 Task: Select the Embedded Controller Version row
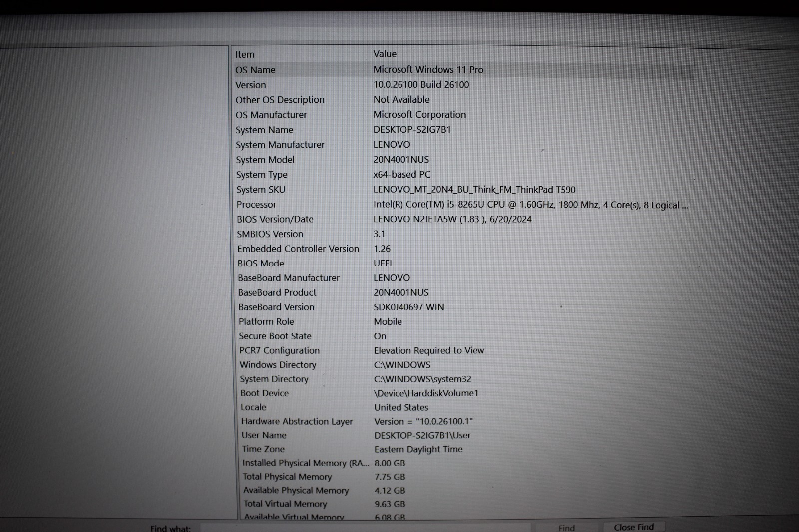[x=464, y=249]
